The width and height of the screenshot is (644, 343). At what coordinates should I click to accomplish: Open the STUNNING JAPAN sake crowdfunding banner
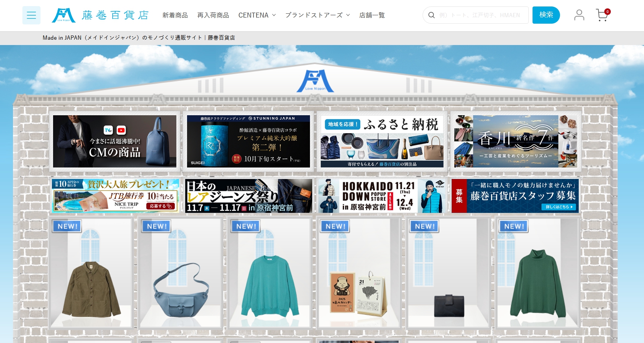point(249,141)
